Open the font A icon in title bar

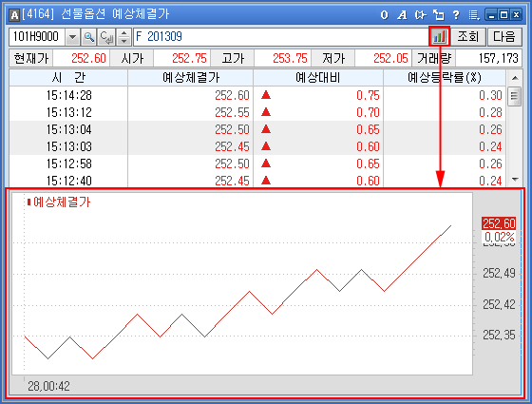[402, 15]
